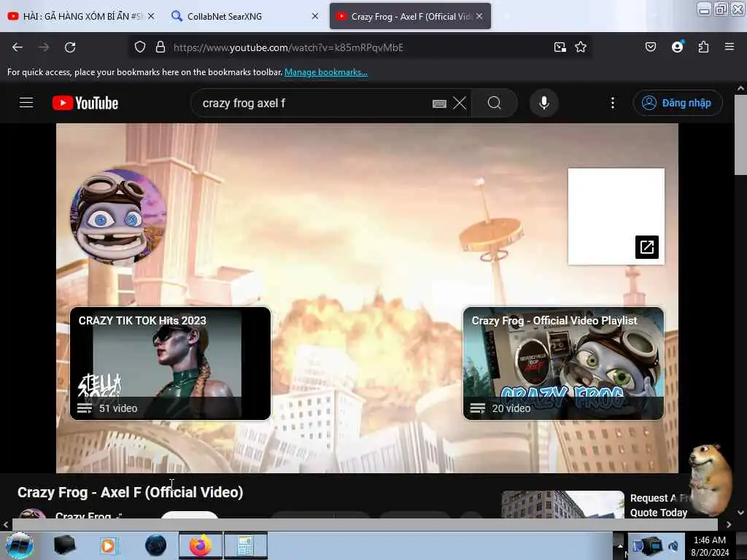Switch to the CollabNet SearXNG tab
The height and width of the screenshot is (560, 747).
point(239,16)
